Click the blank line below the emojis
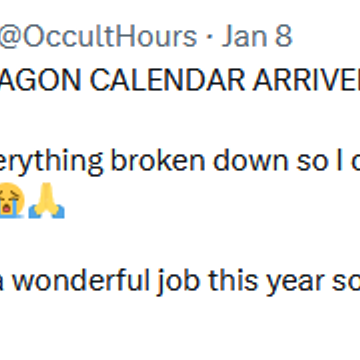This screenshot has height=360, width=360. click(180, 242)
